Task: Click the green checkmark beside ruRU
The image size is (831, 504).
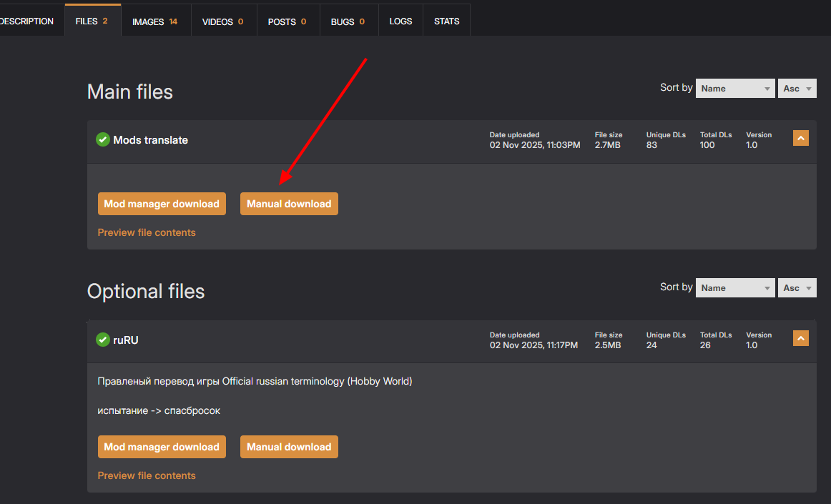Action: click(102, 340)
